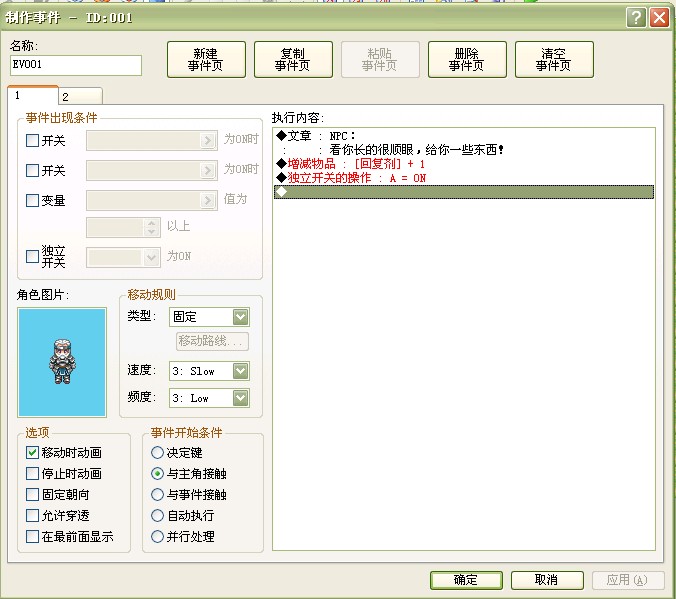Expand the 速度 speed dropdown
This screenshot has height=599, width=676.
(209, 371)
